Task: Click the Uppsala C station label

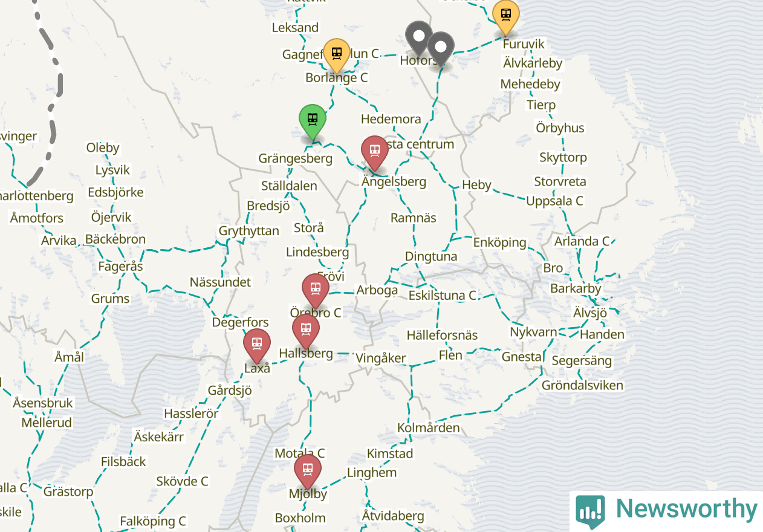Action: [x=554, y=201]
